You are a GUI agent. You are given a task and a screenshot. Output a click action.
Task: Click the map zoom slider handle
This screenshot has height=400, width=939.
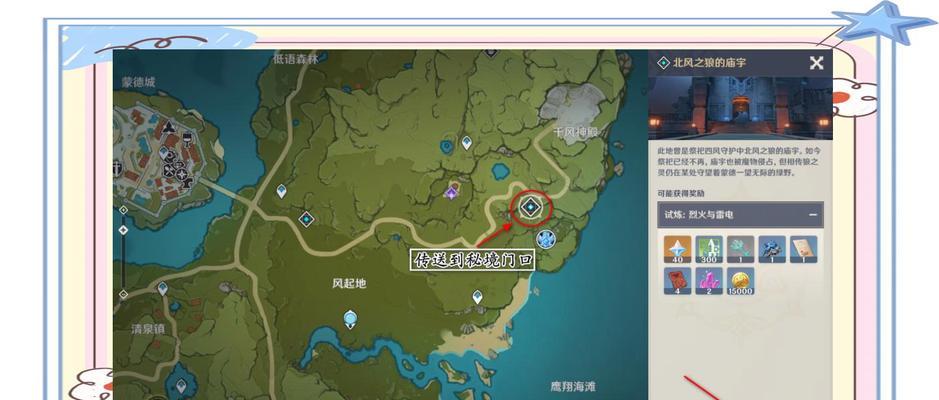(123, 229)
